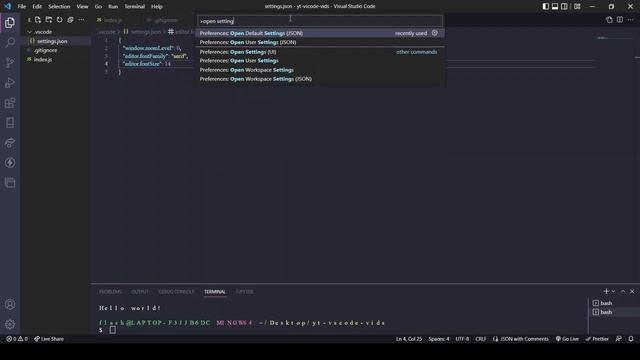The height and width of the screenshot is (360, 640).
Task: Select the TERMINAL panel tab
Action: point(215,291)
